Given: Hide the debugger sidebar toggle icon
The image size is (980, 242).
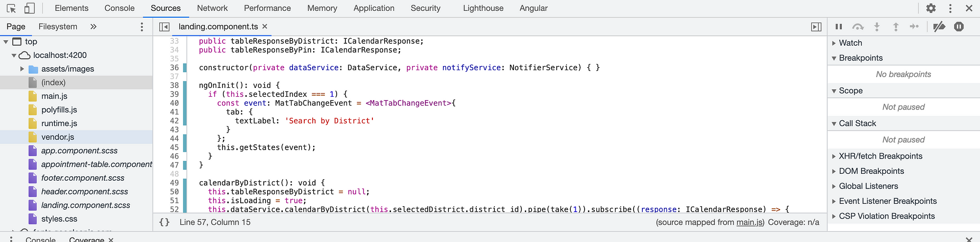Looking at the screenshot, I should (816, 27).
